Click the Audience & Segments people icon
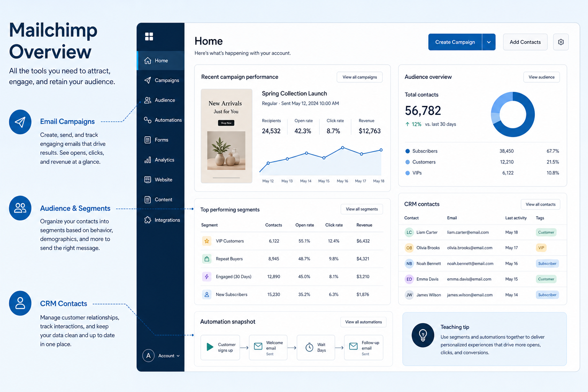Image resolution: width=588 pixels, height=392 pixels. click(x=20, y=208)
